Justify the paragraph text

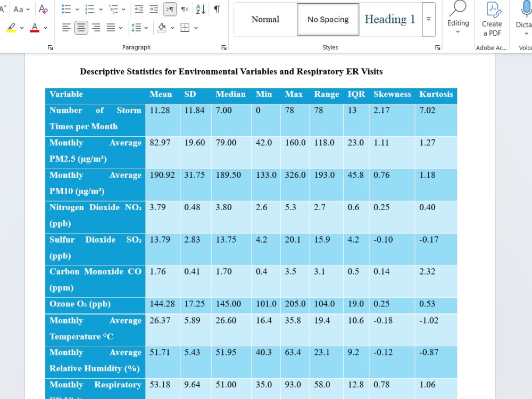coord(111,28)
